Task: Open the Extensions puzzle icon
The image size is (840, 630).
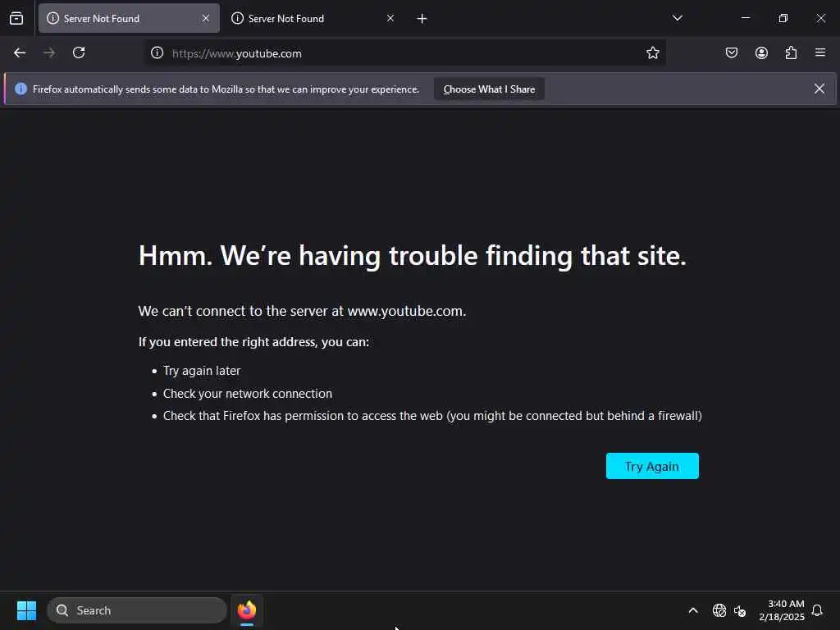Action: click(x=791, y=52)
